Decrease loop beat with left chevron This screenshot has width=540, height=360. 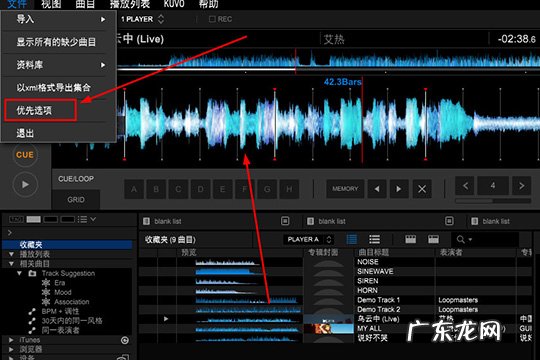tap(465, 186)
